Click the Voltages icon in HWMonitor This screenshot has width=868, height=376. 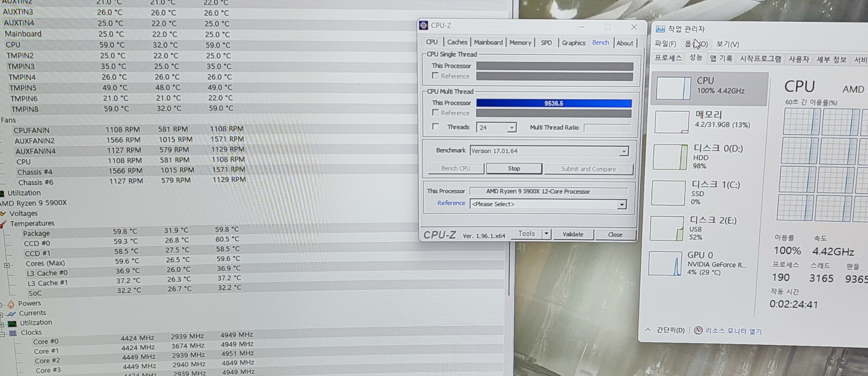click(x=3, y=214)
